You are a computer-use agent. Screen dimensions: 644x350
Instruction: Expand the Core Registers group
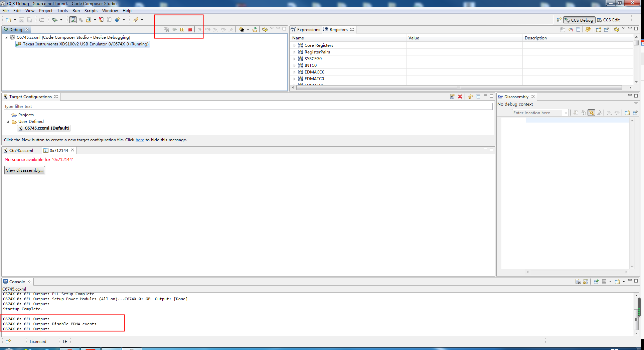tap(294, 45)
